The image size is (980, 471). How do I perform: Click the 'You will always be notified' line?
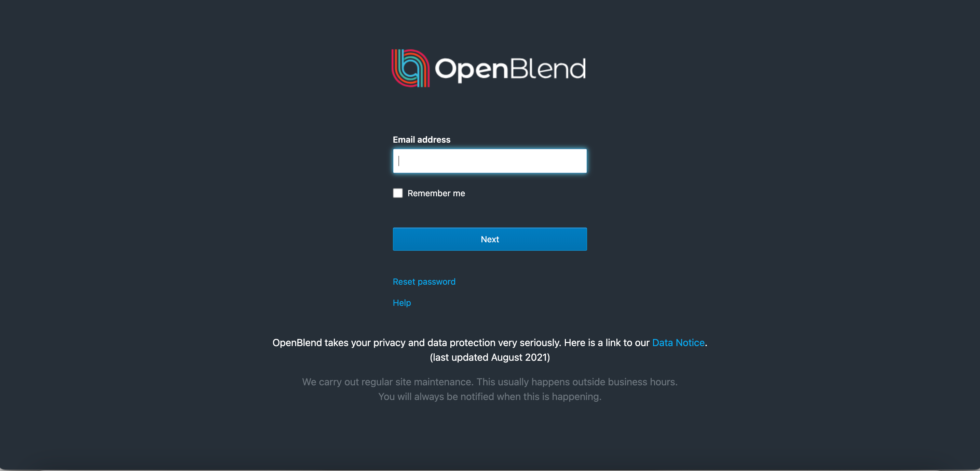(x=490, y=397)
